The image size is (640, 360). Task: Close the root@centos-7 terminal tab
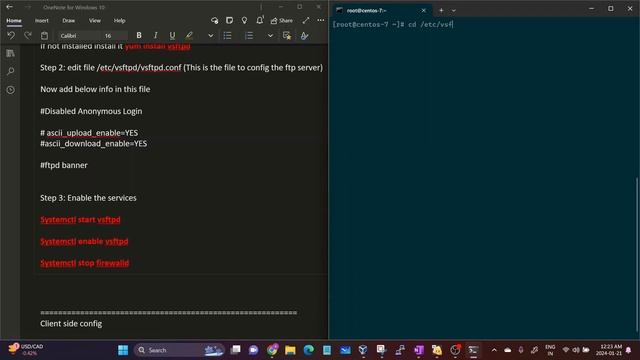(x=424, y=10)
